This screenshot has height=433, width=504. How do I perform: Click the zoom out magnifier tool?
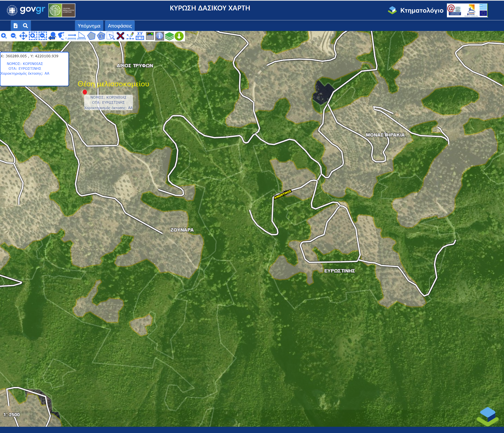pos(14,36)
